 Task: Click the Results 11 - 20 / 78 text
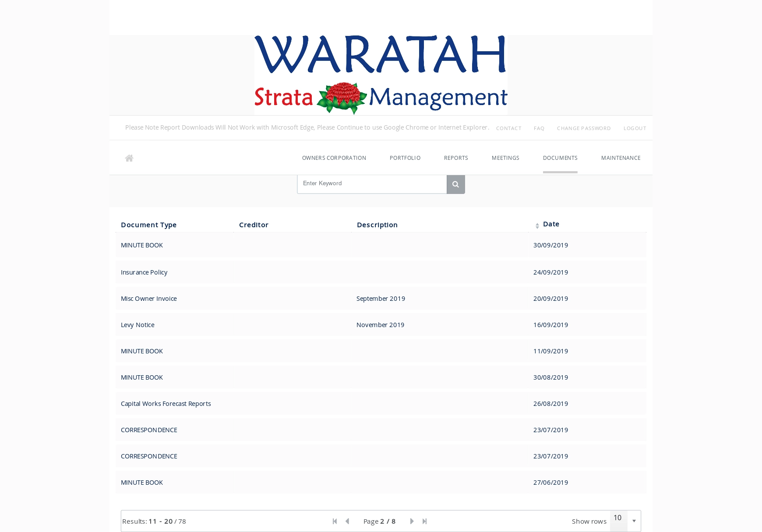pyautogui.click(x=154, y=521)
